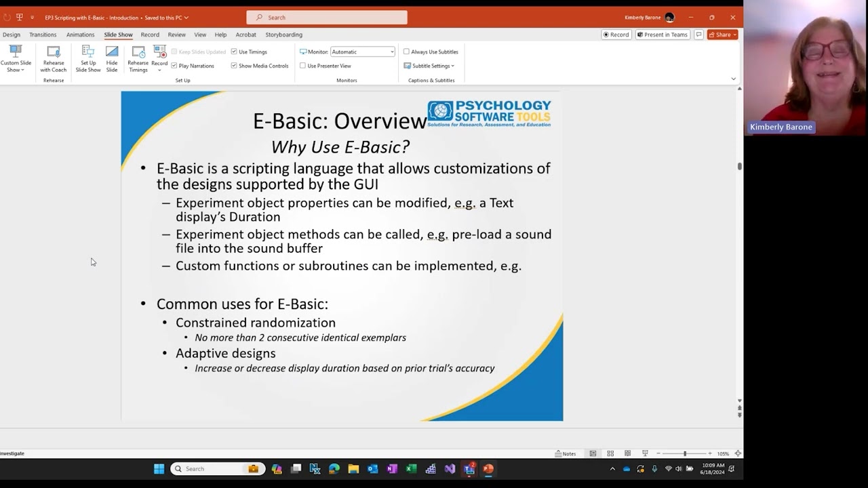Image resolution: width=868 pixels, height=488 pixels.
Task: Switch to Normal view
Action: [x=593, y=453]
